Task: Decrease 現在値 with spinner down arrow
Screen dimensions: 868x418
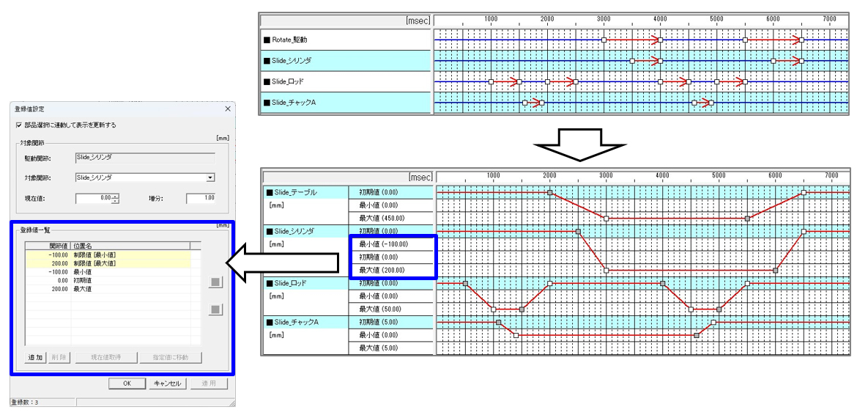Action: click(115, 200)
